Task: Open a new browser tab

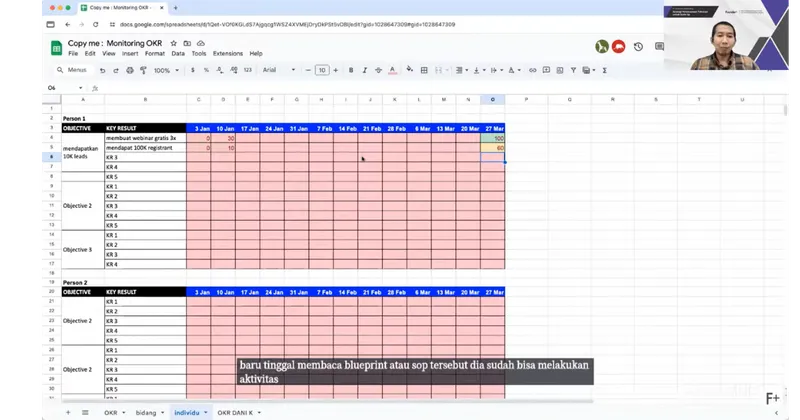Action: pyautogui.click(x=176, y=8)
